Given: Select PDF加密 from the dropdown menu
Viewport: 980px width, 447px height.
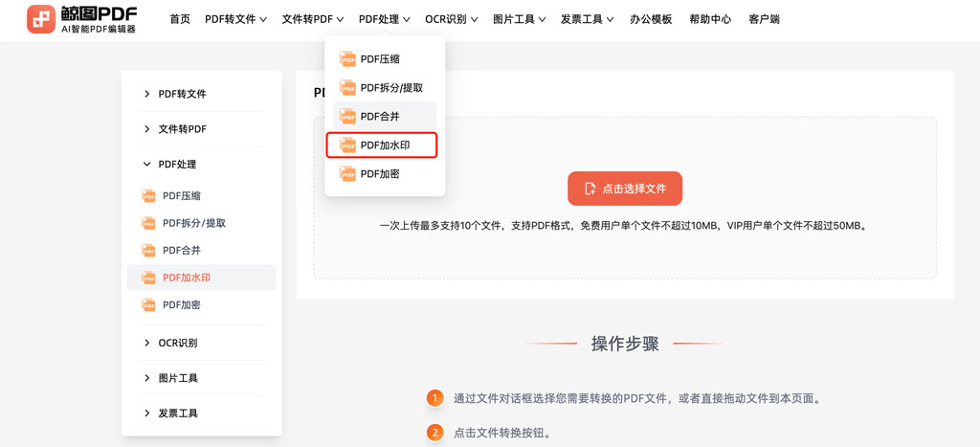Looking at the screenshot, I should [x=385, y=174].
